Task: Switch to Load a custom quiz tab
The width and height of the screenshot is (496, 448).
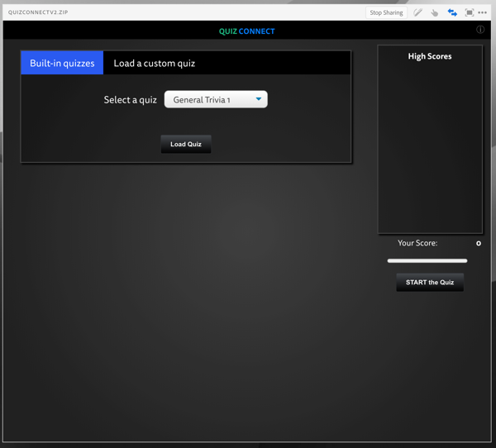Action: coord(155,64)
